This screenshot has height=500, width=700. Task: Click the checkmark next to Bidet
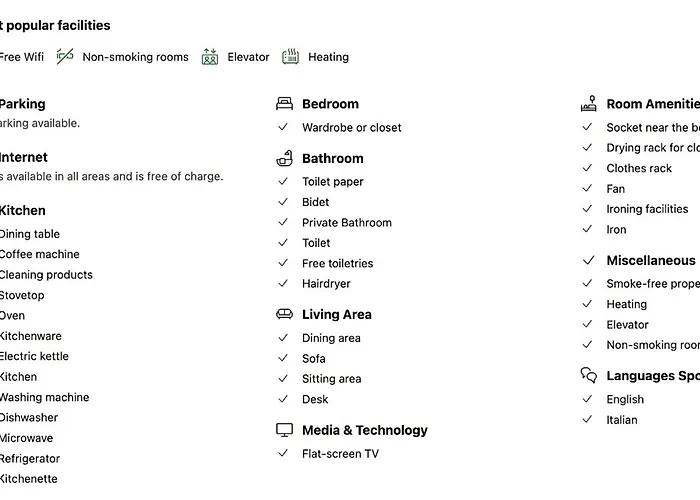click(x=283, y=202)
